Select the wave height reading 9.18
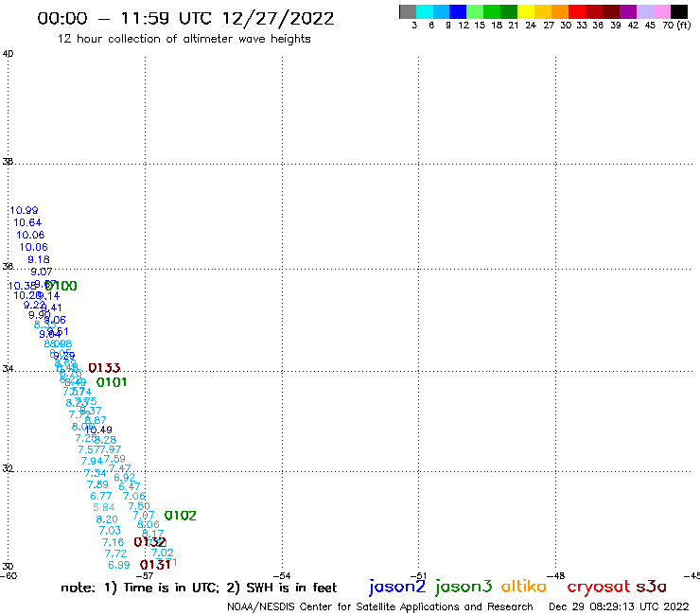The width and height of the screenshot is (700, 615). pyautogui.click(x=39, y=259)
